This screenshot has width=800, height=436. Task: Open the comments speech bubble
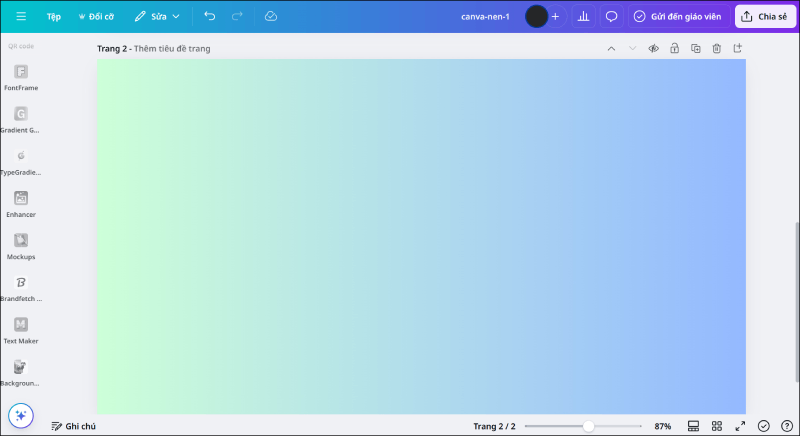(x=611, y=16)
